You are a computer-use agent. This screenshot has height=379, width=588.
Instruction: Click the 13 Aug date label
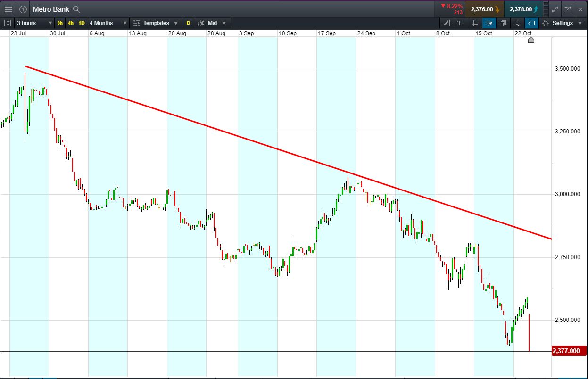coord(138,33)
